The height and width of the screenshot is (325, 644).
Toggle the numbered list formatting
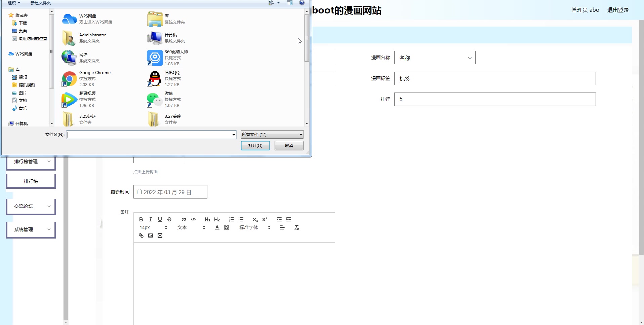231,219
